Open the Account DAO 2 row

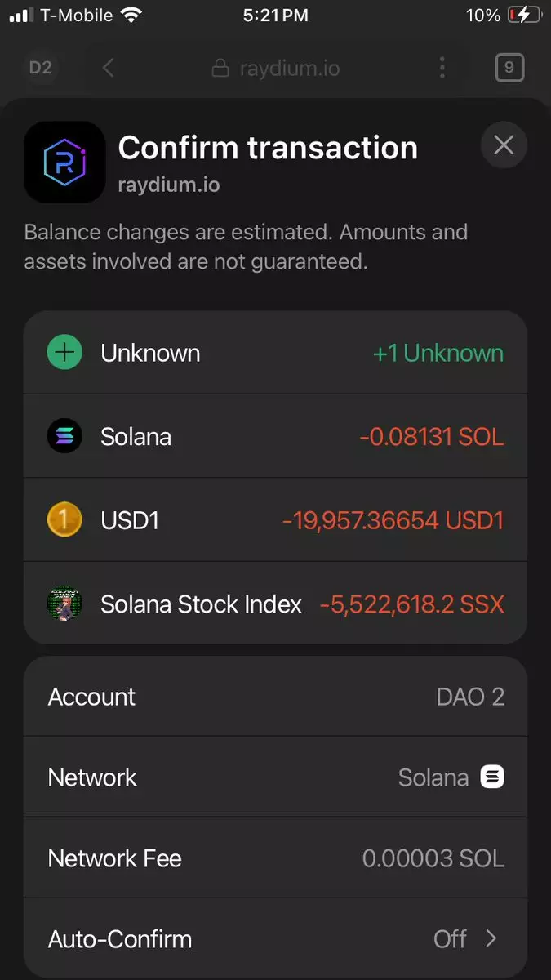click(275, 697)
